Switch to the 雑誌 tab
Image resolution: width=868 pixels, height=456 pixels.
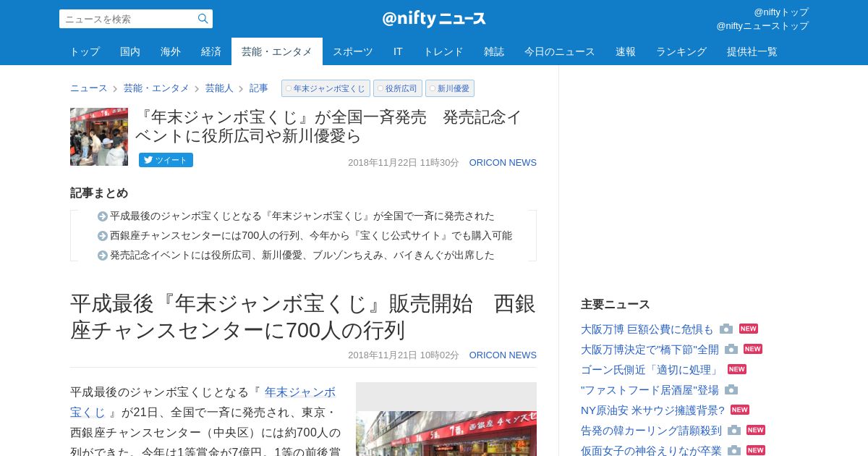494,51
